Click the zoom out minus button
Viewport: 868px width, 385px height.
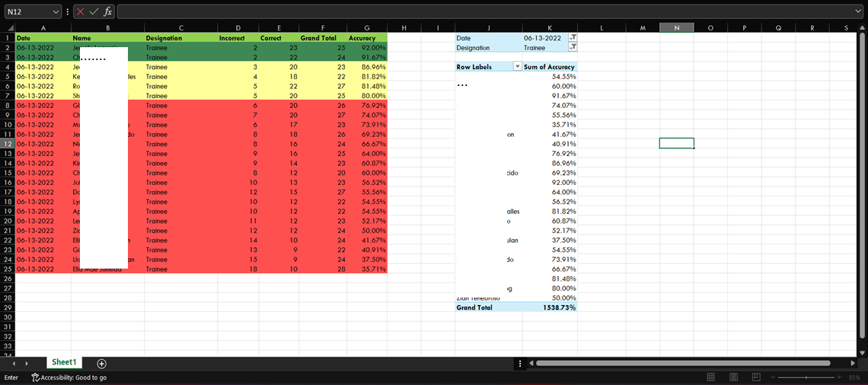tap(771, 377)
